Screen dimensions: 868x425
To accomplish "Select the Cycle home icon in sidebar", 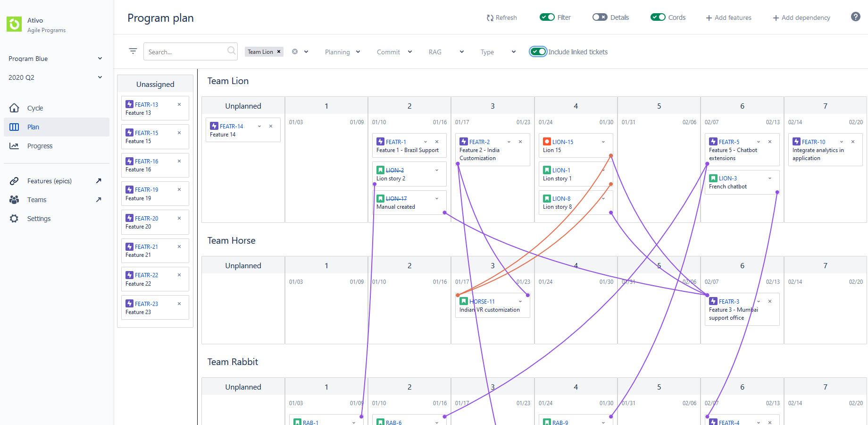I will (14, 108).
